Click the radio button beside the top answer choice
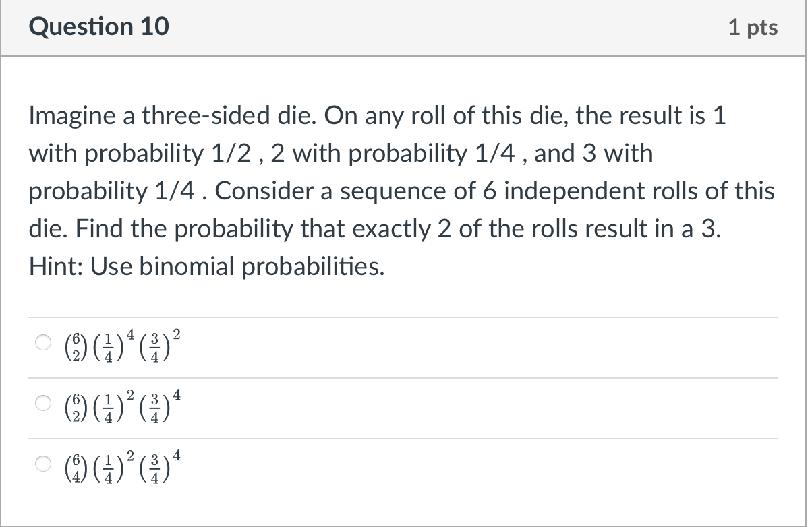812x527 pixels. click(x=42, y=342)
